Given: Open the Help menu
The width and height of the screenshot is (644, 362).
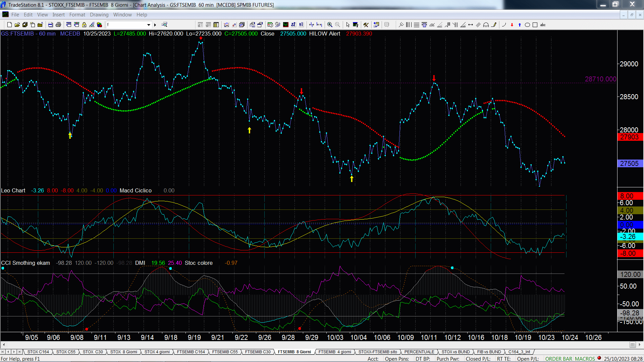Looking at the screenshot, I should click(x=142, y=15).
